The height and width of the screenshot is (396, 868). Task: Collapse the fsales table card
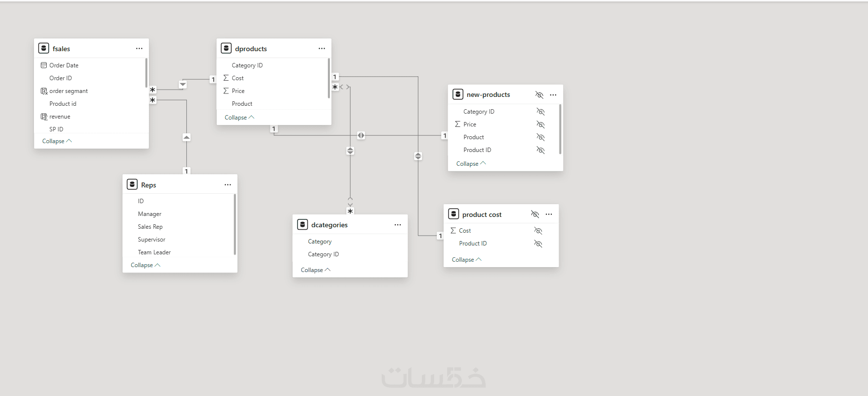tap(57, 141)
